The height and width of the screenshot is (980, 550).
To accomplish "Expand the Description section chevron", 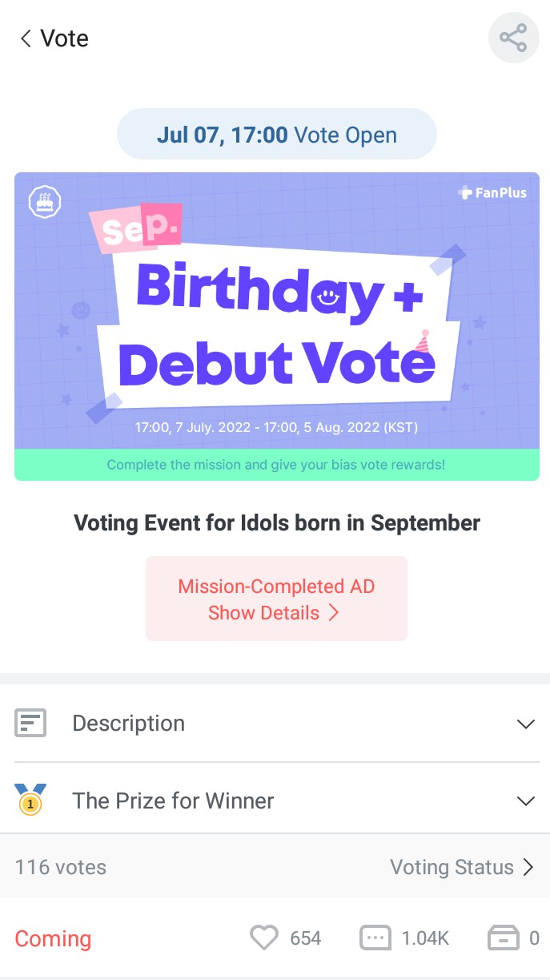I will click(525, 724).
